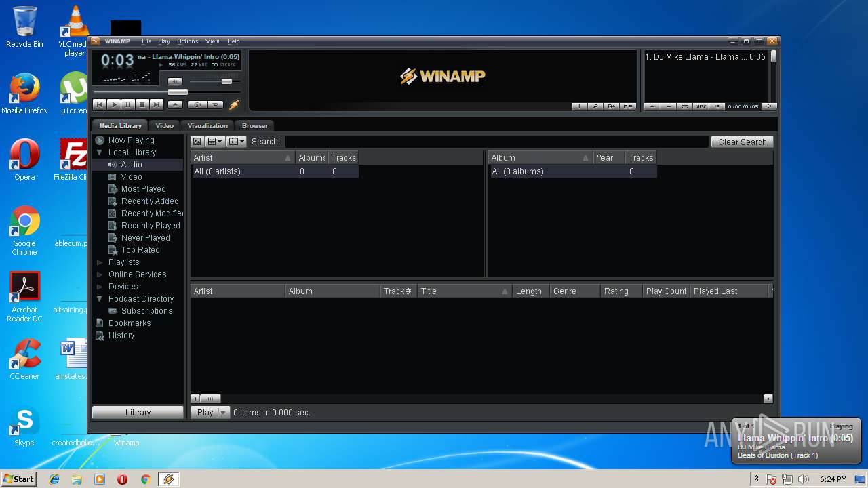Screen dimensions: 868x488
Task: Click the arrow-out-of-box button under video pane
Action: click(x=612, y=106)
